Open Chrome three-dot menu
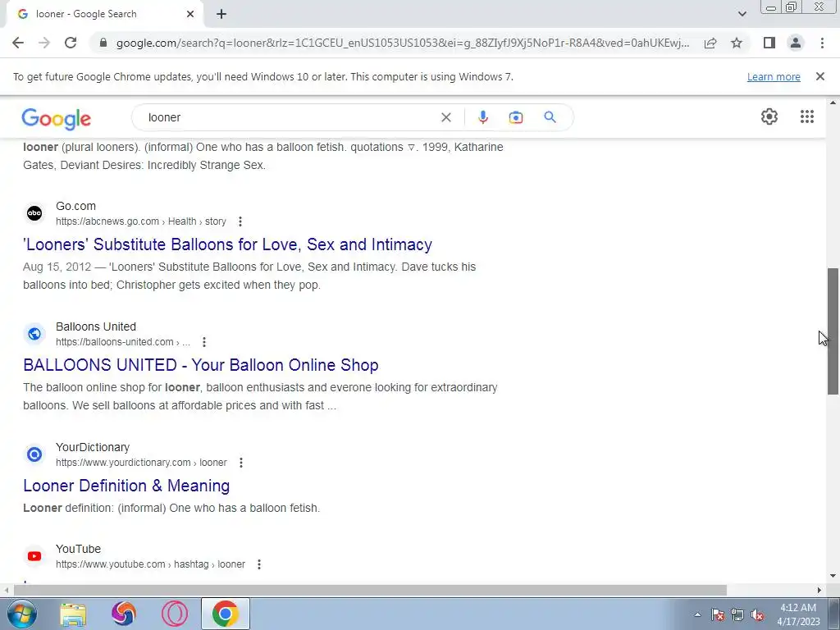Image resolution: width=840 pixels, height=630 pixels. click(822, 43)
